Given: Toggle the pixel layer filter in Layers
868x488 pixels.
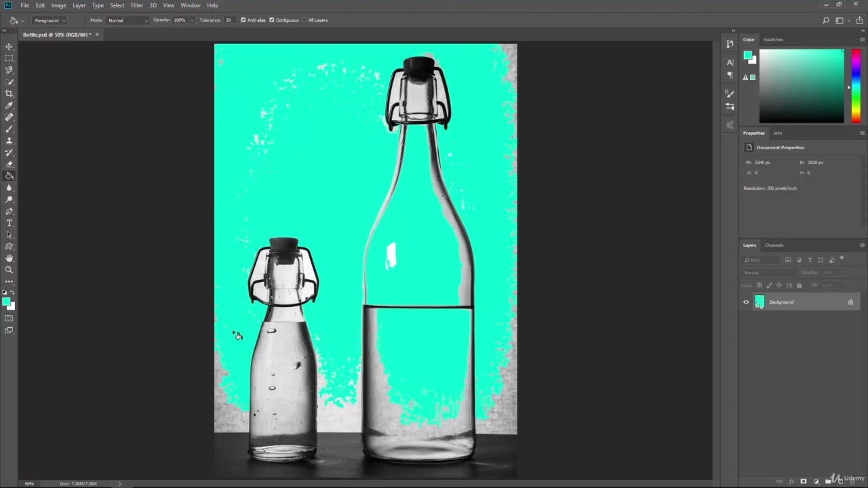Looking at the screenshot, I should 788,260.
